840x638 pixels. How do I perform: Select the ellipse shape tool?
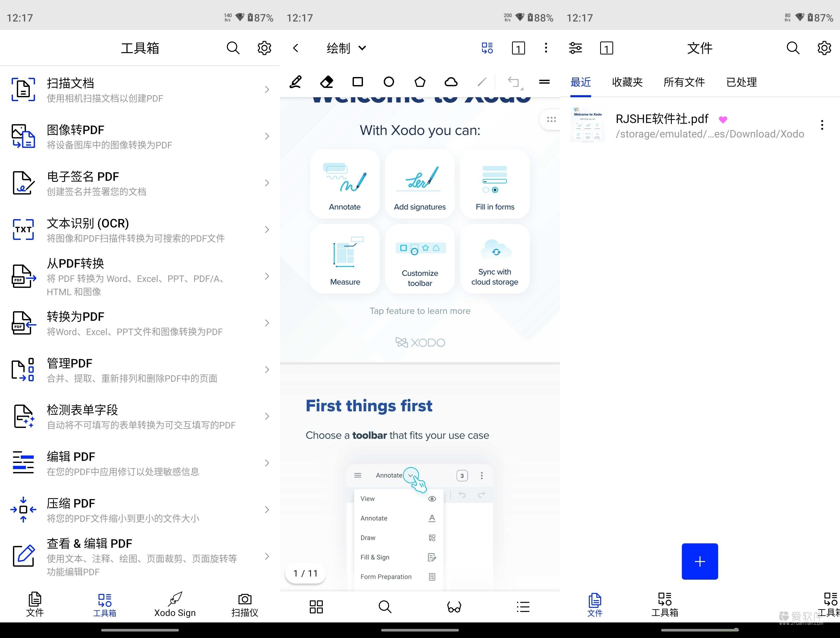click(x=389, y=82)
